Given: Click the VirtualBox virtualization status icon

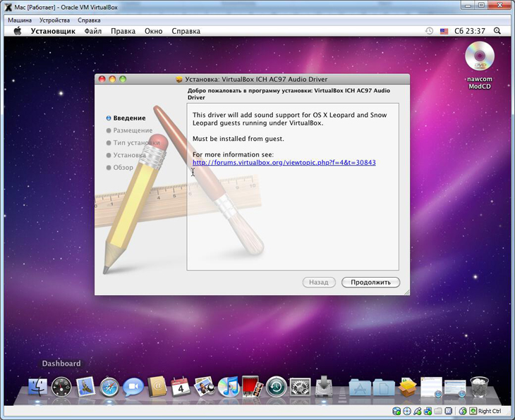Looking at the screenshot, I should point(448,411).
